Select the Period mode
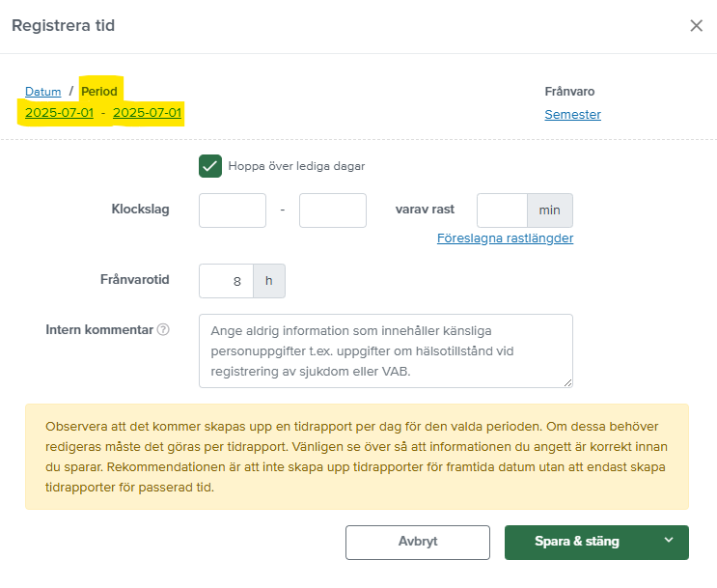 (99, 92)
